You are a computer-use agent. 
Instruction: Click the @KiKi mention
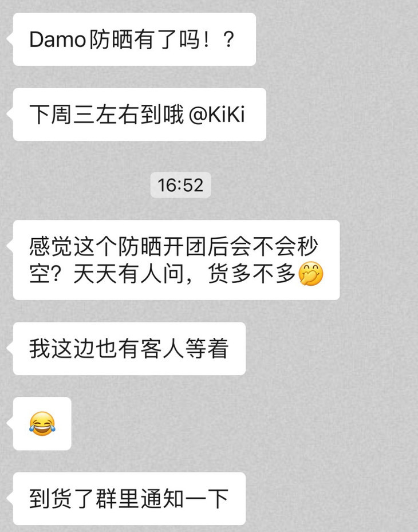[x=216, y=115]
